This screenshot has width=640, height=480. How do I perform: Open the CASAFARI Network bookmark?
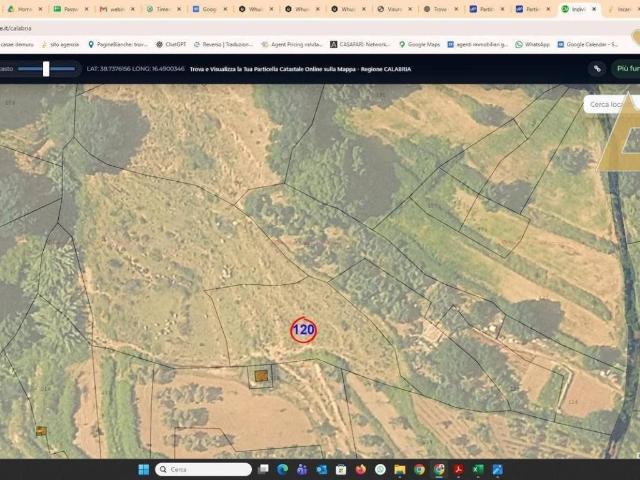tap(360, 44)
